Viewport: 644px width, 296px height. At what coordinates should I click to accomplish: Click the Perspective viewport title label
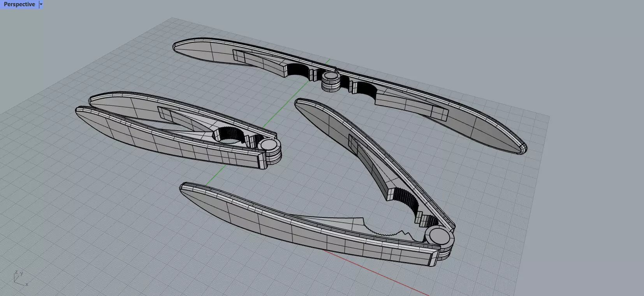[x=19, y=4]
